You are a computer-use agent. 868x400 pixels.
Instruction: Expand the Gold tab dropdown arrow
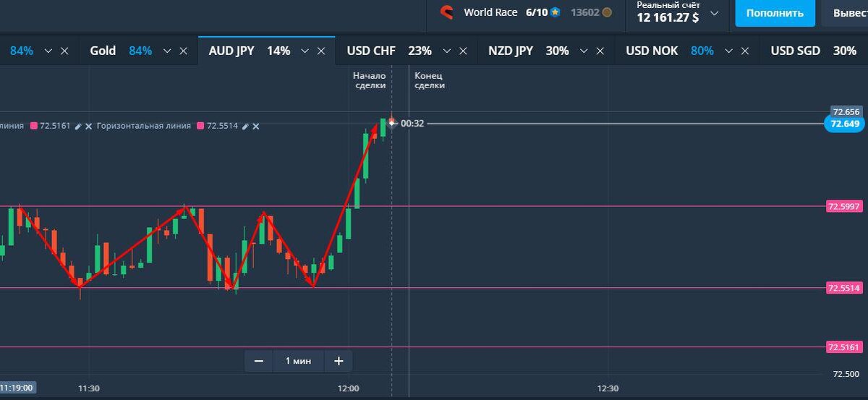click(x=167, y=51)
